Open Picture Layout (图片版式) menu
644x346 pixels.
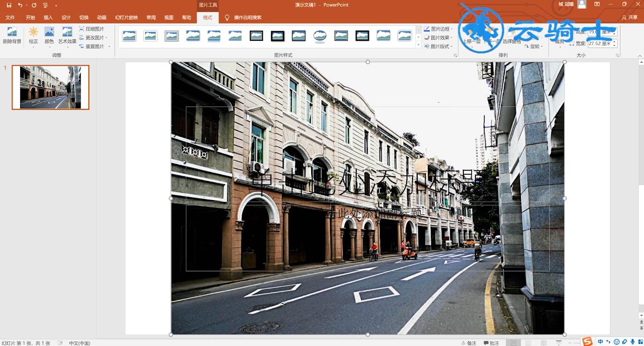pyautogui.click(x=438, y=46)
